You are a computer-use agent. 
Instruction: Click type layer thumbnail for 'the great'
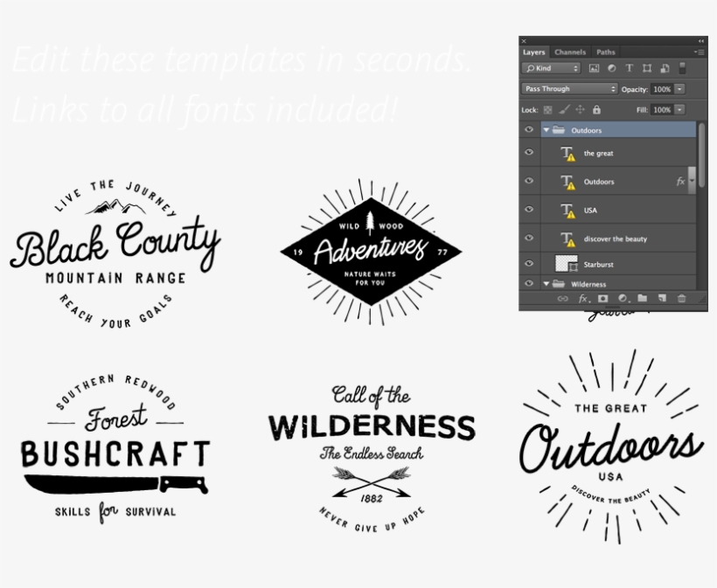pyautogui.click(x=567, y=154)
